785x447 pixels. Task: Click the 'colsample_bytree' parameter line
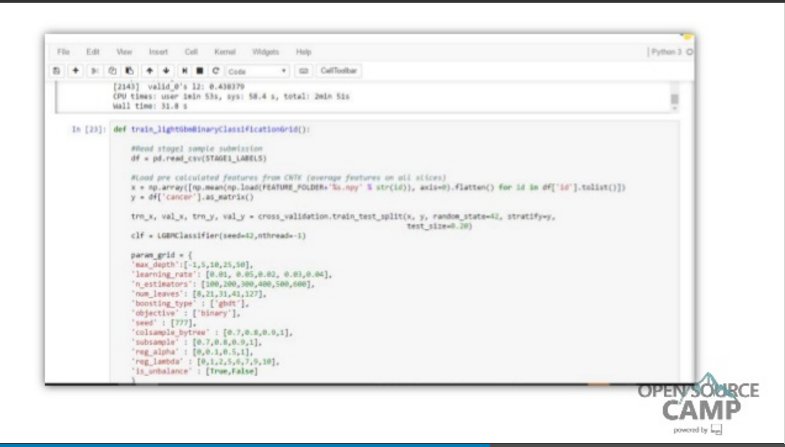coord(212,332)
